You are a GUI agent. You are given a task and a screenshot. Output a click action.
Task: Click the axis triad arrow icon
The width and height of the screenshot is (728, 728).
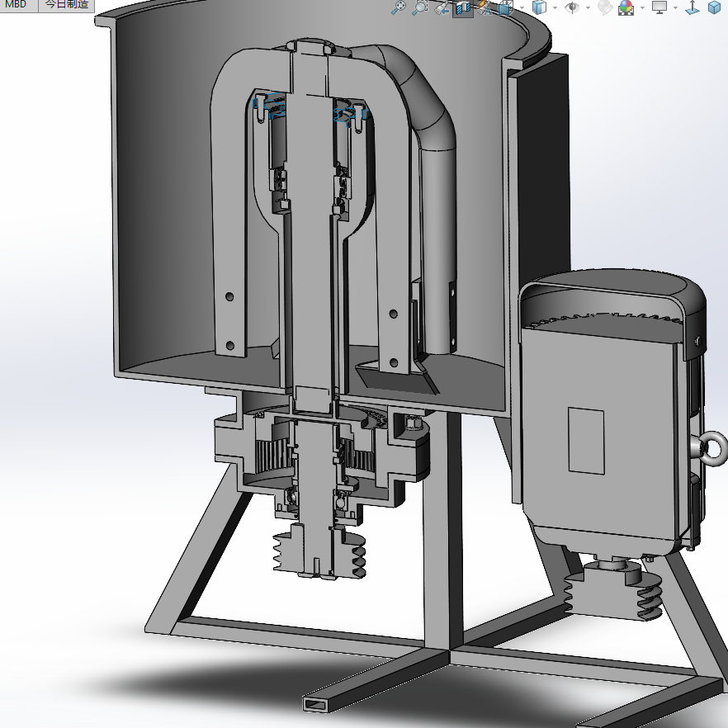[693, 7]
